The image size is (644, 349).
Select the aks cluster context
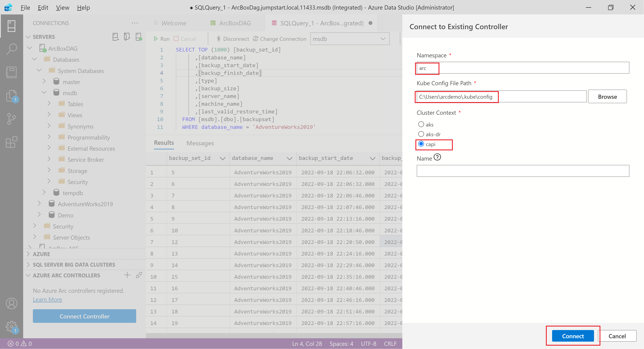pos(421,124)
